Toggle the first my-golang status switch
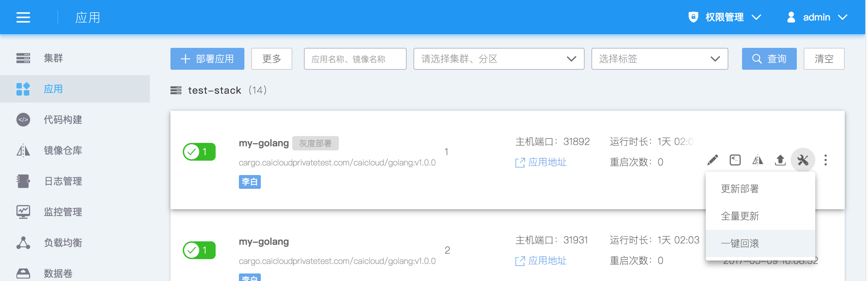Viewport: 868px width, 281px height. pyautogui.click(x=199, y=152)
